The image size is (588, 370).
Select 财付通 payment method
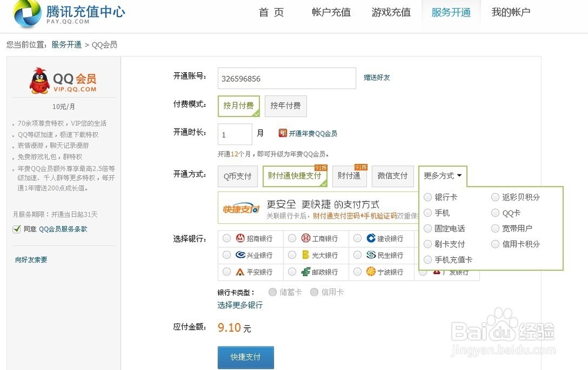[349, 176]
